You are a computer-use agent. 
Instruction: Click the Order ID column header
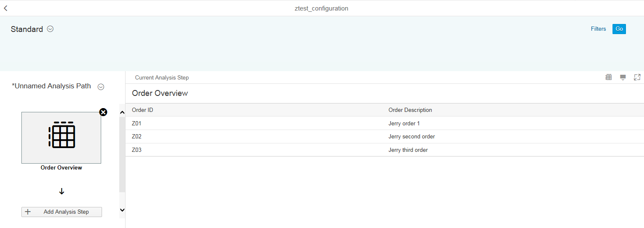(142, 110)
